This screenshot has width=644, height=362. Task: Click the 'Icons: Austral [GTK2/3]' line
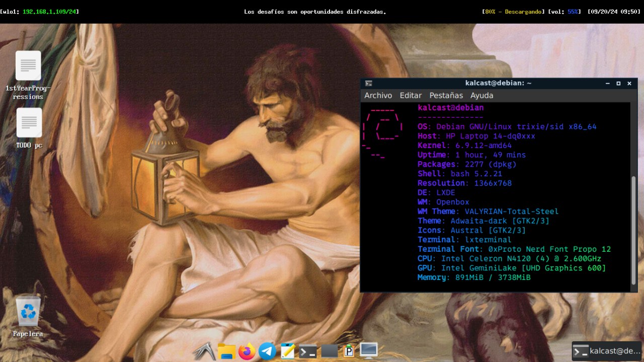coord(471,230)
